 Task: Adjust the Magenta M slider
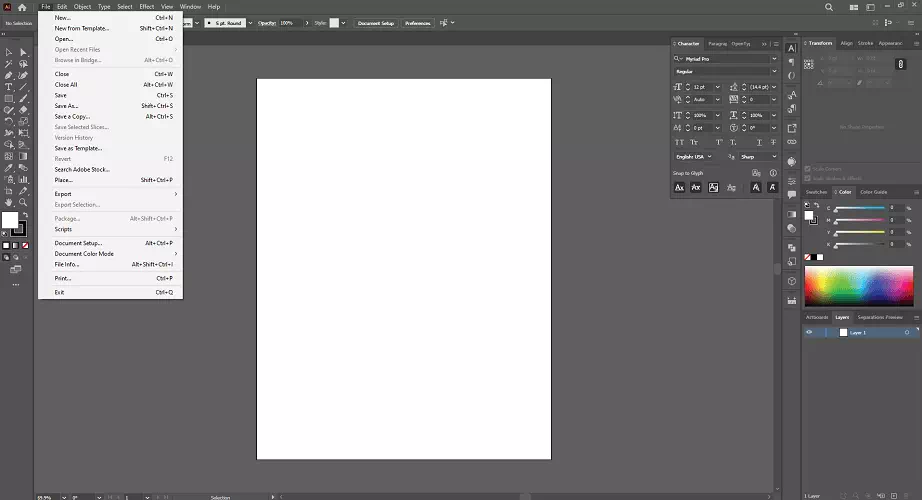coord(860,221)
